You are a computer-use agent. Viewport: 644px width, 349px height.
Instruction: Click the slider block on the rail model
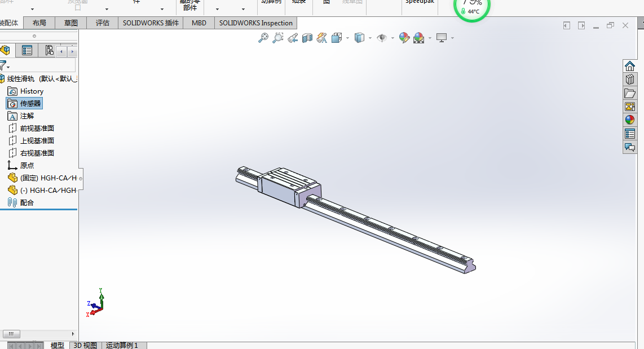coord(289,187)
